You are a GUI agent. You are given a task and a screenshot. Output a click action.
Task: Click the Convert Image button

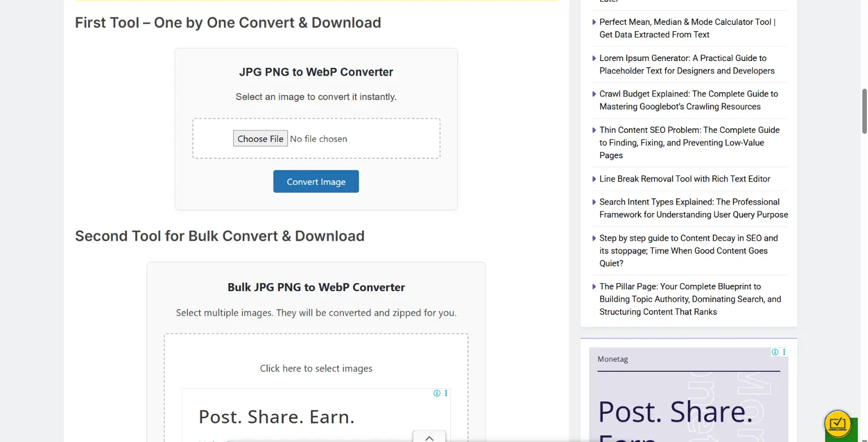click(x=316, y=181)
